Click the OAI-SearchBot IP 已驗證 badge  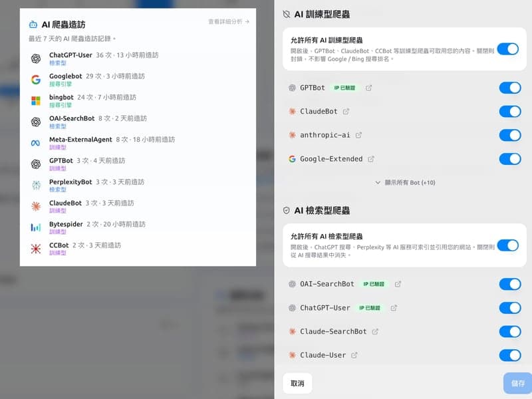[x=374, y=284]
